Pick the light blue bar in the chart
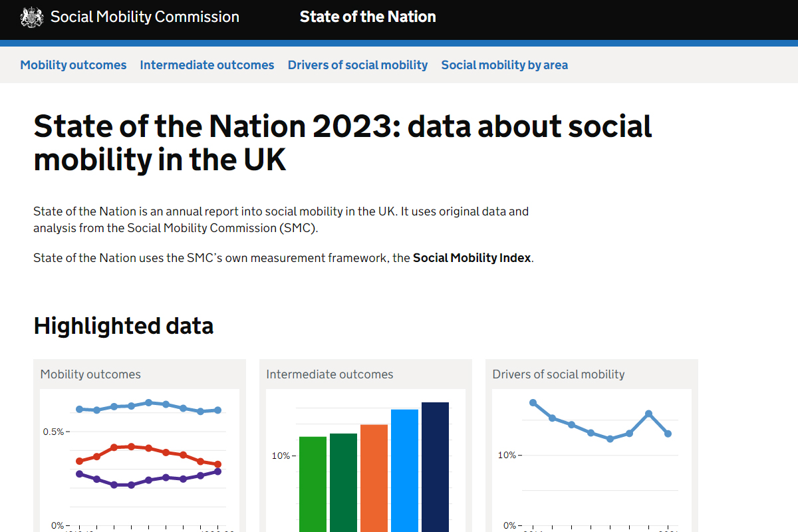This screenshot has width=798, height=532. tap(404, 472)
